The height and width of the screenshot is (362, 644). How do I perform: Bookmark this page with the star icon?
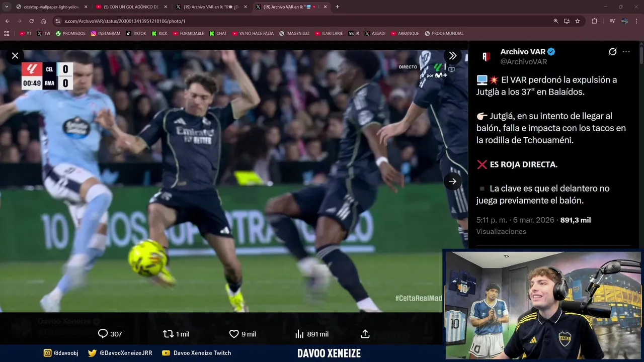pos(578,21)
